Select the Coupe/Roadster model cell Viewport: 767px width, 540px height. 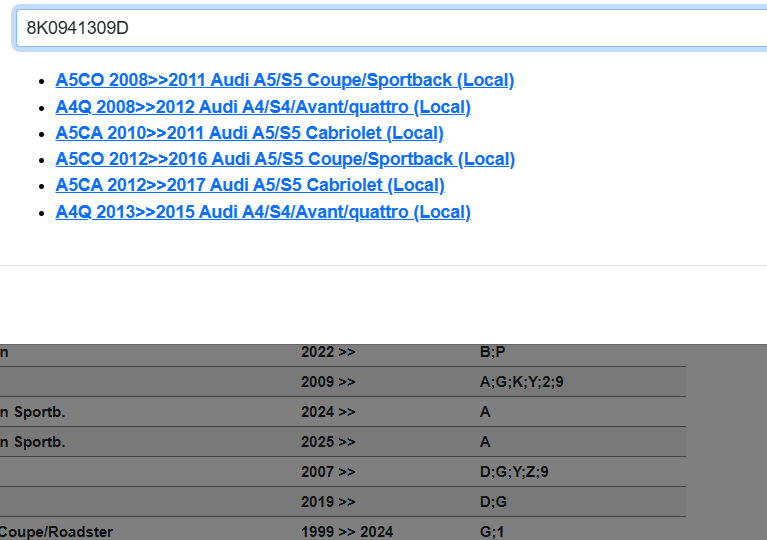56,532
